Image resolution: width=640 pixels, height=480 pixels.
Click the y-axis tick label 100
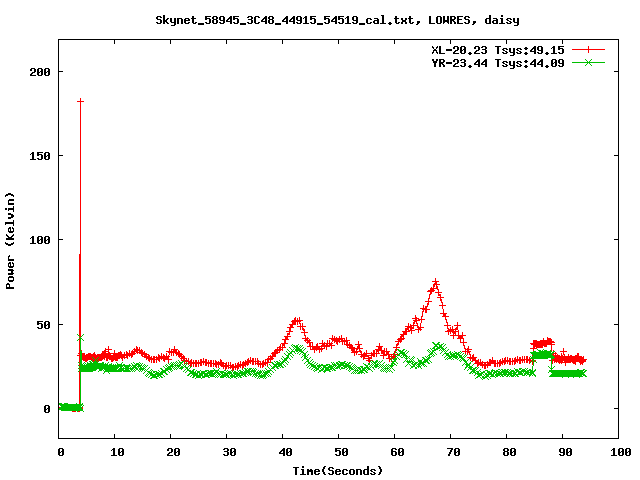(40, 240)
